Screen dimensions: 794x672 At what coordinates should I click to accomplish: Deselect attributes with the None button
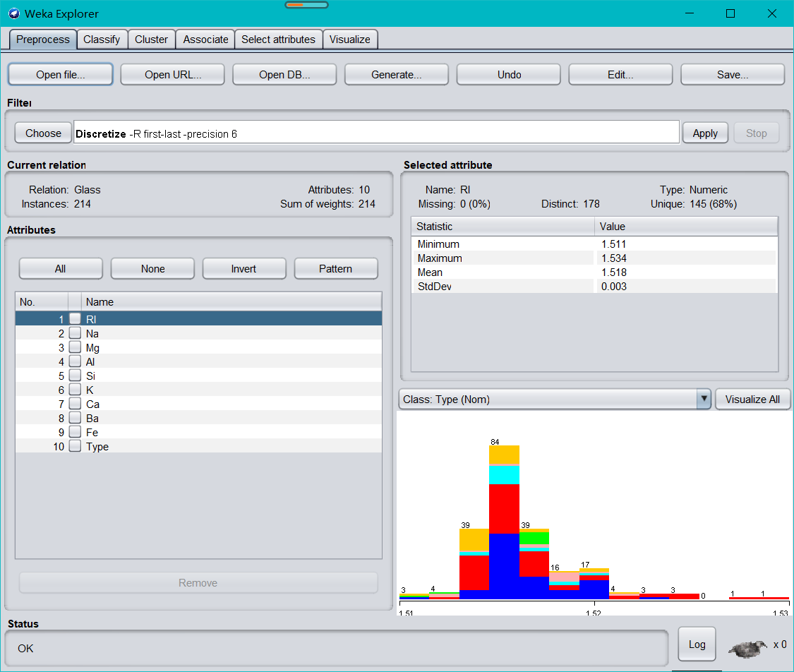(x=153, y=268)
